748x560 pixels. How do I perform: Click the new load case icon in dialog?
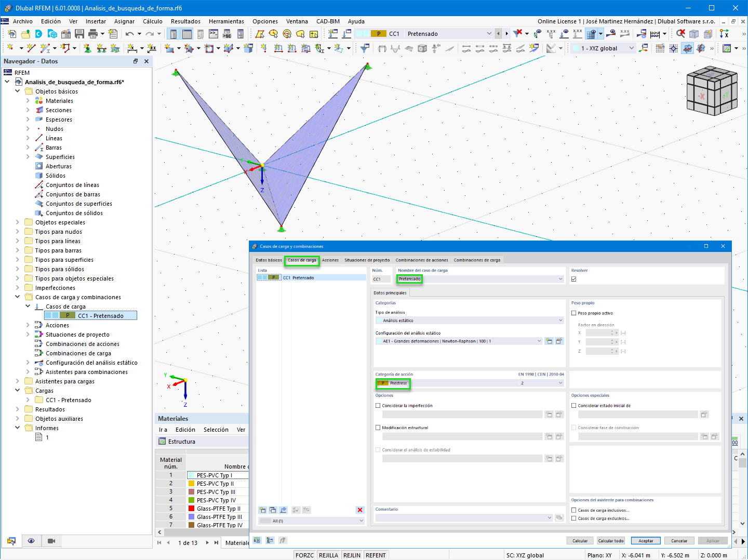[262, 510]
